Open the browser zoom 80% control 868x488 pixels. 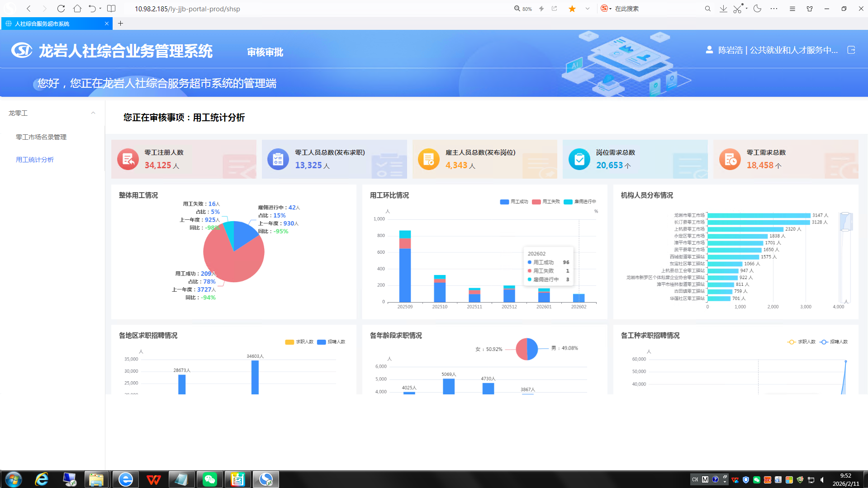pos(523,9)
